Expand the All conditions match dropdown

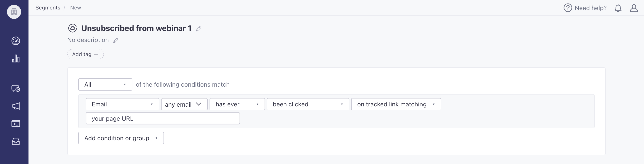pyautogui.click(x=105, y=84)
